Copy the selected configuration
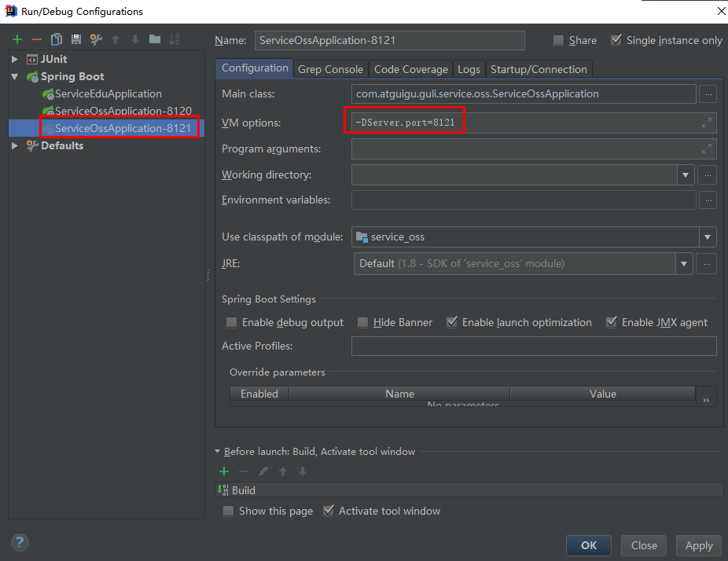This screenshot has height=561, width=728. coord(57,39)
